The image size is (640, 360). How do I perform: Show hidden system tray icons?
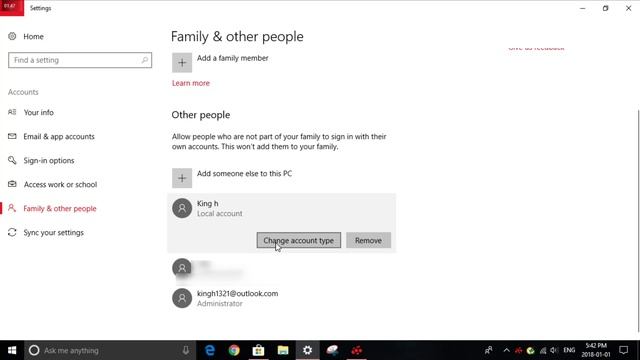coord(507,350)
